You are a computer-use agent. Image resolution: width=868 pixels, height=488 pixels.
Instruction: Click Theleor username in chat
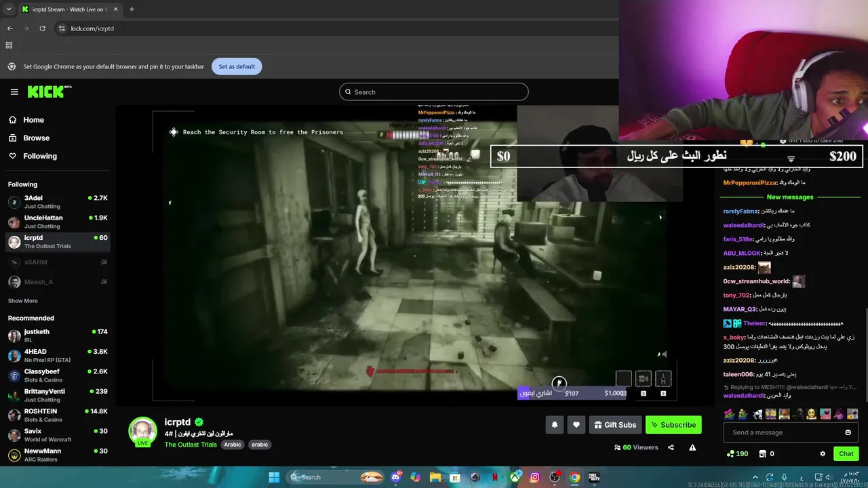pyautogui.click(x=755, y=323)
